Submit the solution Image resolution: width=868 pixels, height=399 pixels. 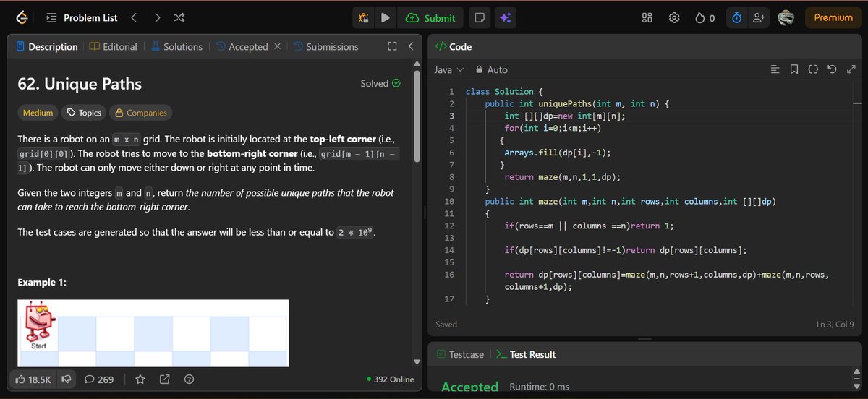click(x=431, y=18)
